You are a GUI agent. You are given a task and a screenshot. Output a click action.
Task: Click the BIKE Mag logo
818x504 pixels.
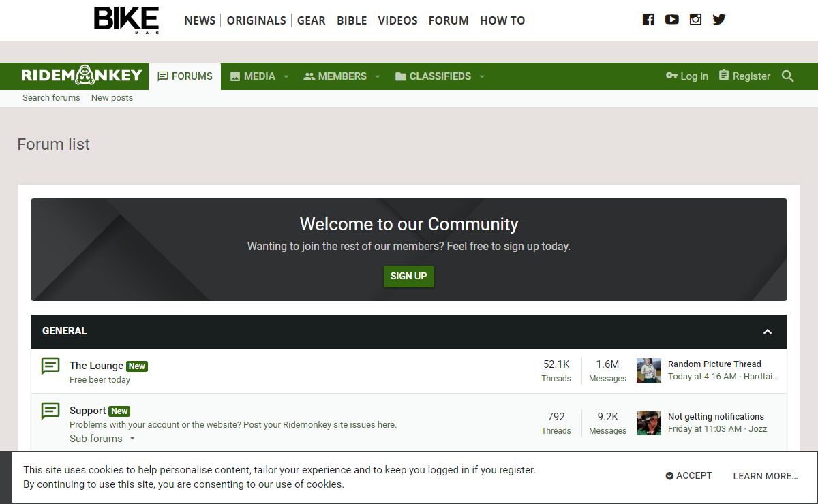click(126, 20)
